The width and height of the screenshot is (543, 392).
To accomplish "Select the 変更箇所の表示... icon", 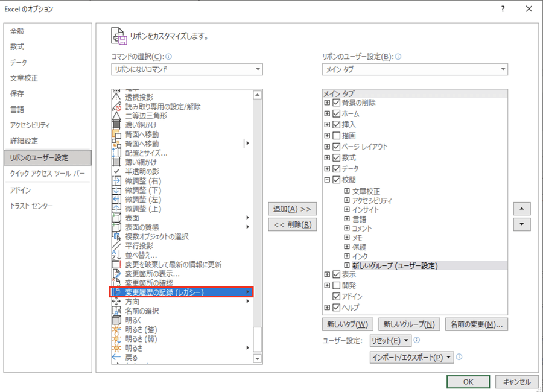I will pyautogui.click(x=116, y=274).
